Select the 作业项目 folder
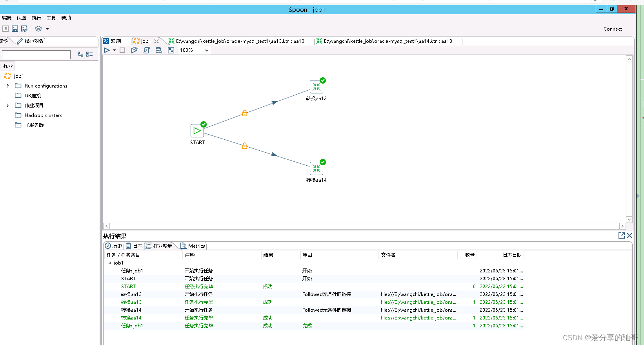 34,105
